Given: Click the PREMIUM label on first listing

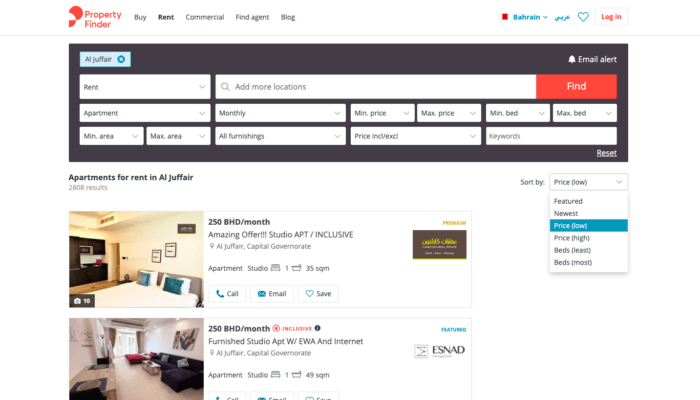Looking at the screenshot, I should tap(454, 223).
